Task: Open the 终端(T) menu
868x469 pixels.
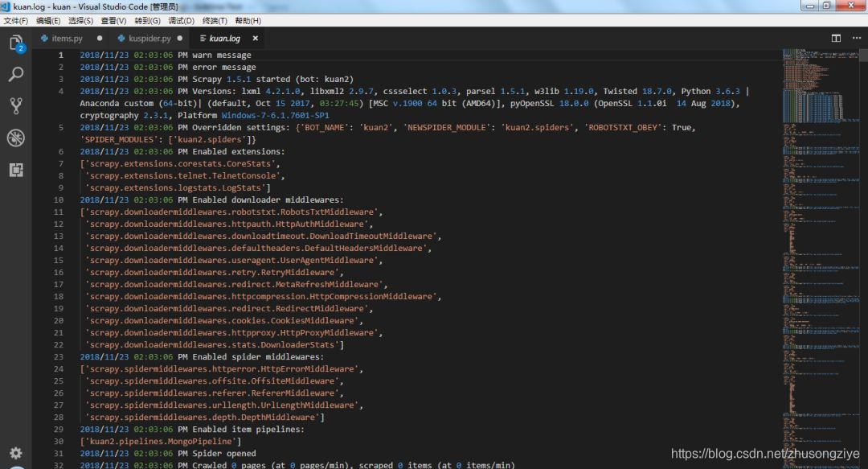Action: [215, 20]
